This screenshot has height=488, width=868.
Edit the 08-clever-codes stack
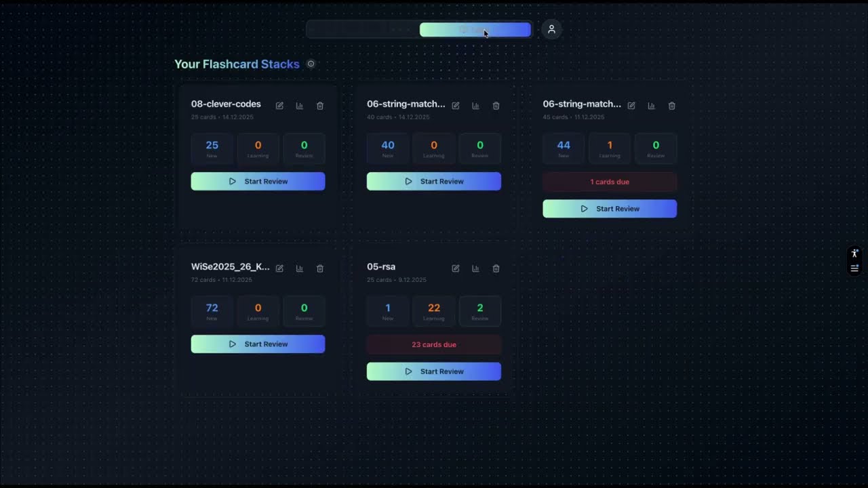pyautogui.click(x=279, y=106)
